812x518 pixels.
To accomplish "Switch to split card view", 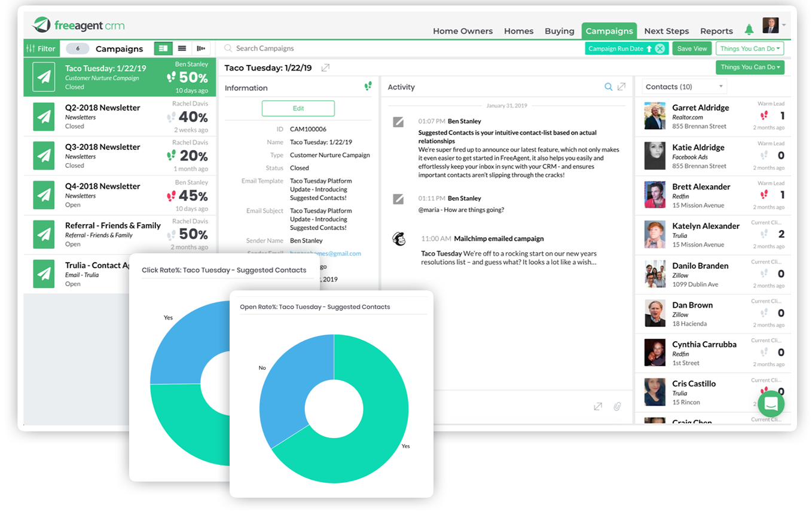I will pyautogui.click(x=163, y=48).
